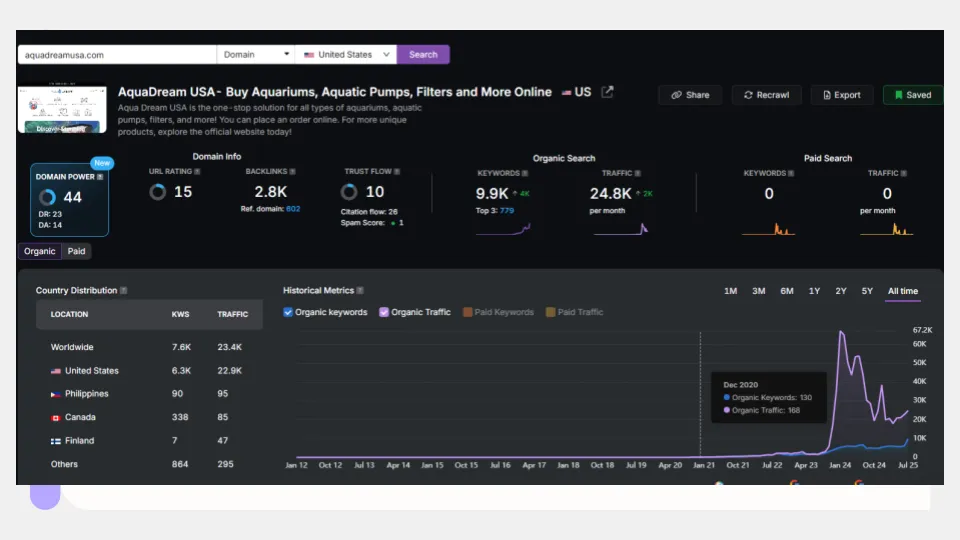Image resolution: width=960 pixels, height=540 pixels.
Task: Click the Paid Search Keywords info icon
Action: pos(791,173)
